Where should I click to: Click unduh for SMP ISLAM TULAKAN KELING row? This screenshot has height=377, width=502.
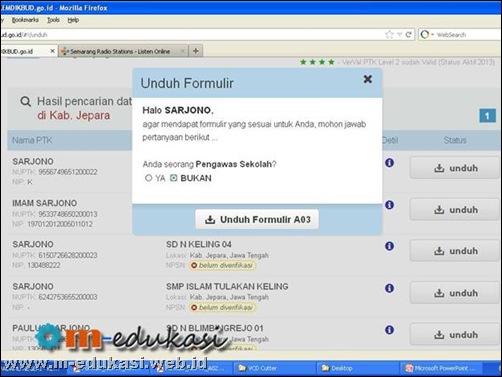[456, 293]
